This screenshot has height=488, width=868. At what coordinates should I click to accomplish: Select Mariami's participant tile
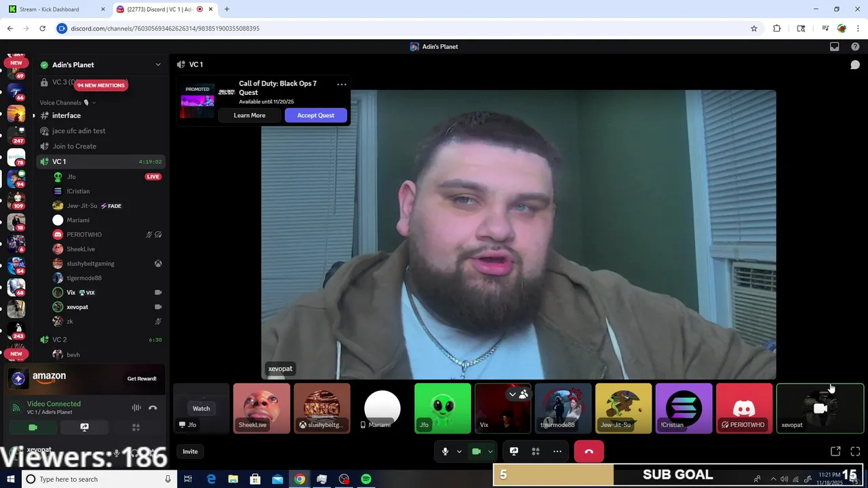coord(382,408)
